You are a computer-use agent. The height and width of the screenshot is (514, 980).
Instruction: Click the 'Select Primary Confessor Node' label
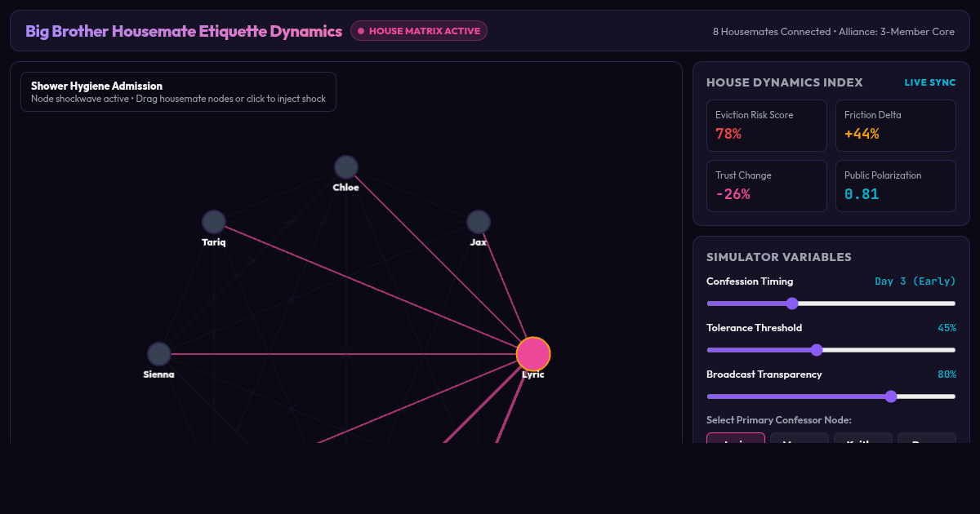point(779,420)
